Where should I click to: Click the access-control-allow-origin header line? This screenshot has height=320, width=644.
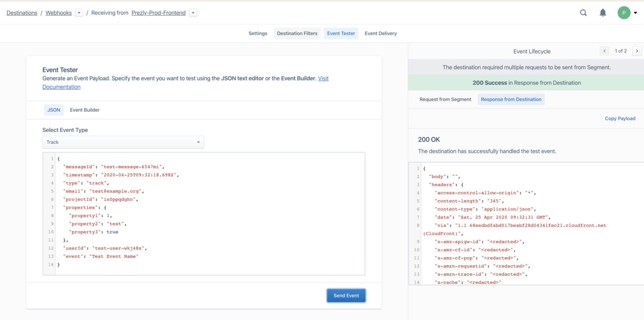click(x=485, y=193)
